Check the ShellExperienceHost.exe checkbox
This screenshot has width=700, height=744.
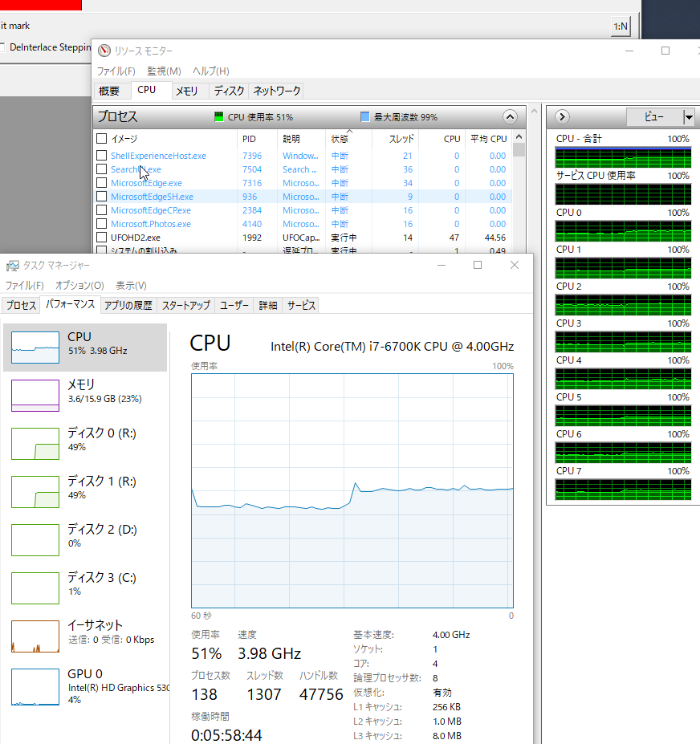(102, 156)
